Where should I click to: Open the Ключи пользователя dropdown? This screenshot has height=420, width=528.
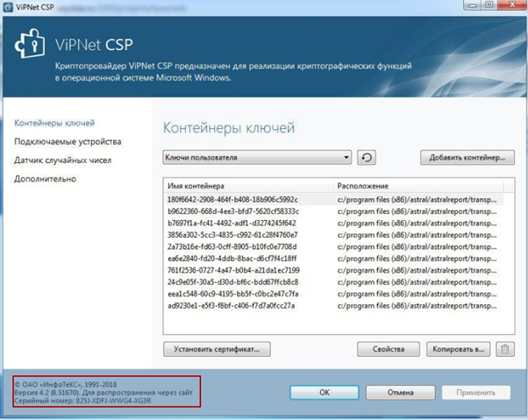pos(257,158)
